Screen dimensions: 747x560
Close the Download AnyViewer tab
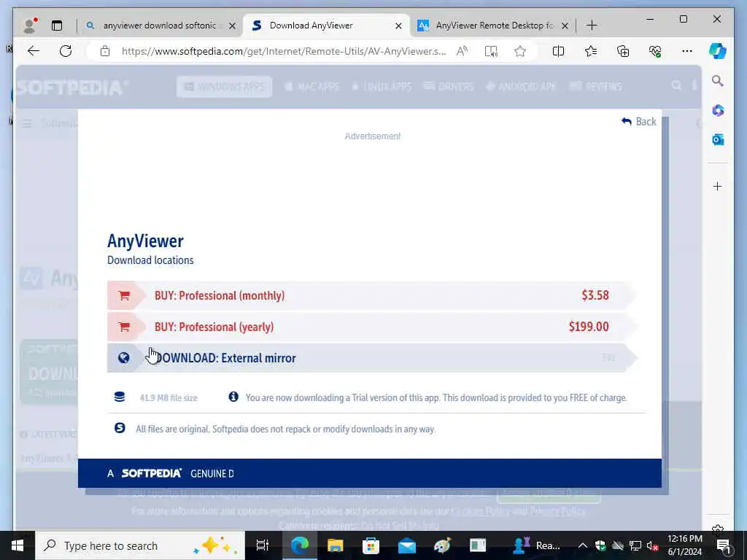tap(398, 26)
